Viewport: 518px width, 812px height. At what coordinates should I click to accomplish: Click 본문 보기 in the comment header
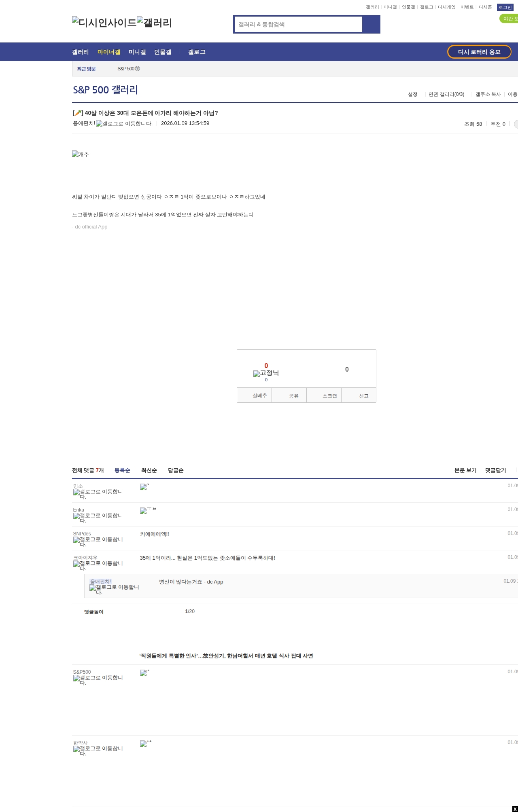[465, 470]
